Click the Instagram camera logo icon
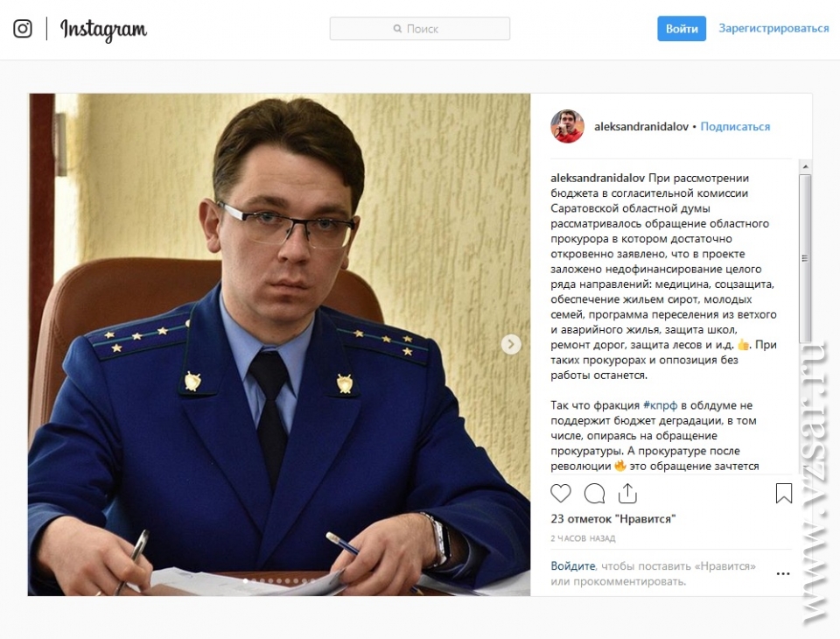840x639 pixels. pyautogui.click(x=23, y=28)
